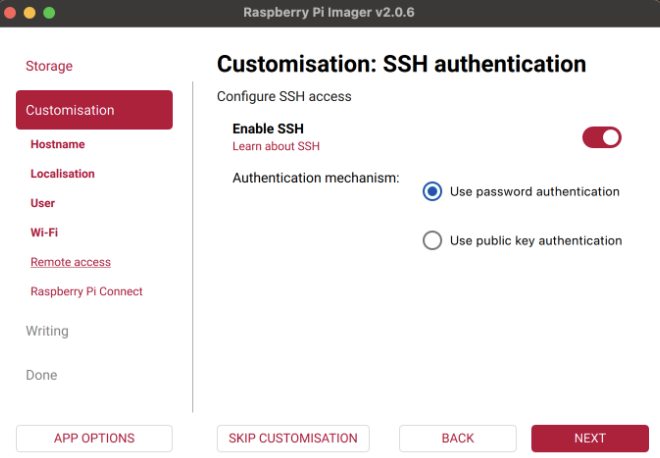Open the Wi-Fi customisation page
This screenshot has height=458, width=660.
44,232
